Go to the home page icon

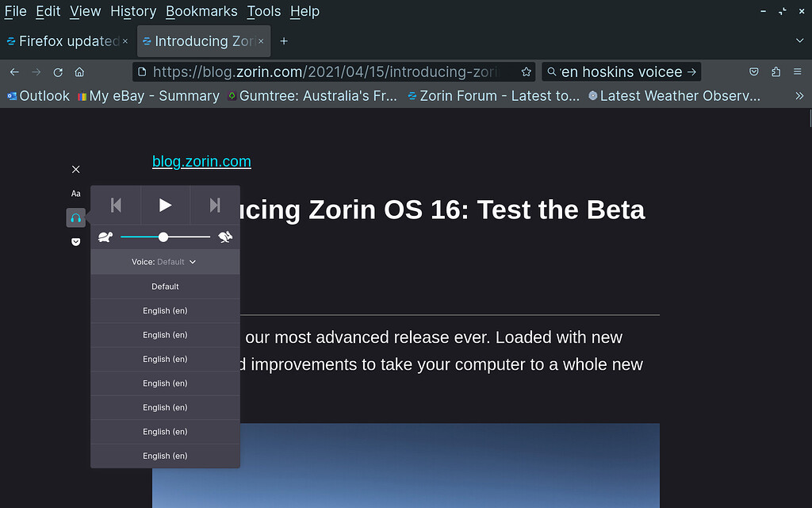(x=79, y=72)
